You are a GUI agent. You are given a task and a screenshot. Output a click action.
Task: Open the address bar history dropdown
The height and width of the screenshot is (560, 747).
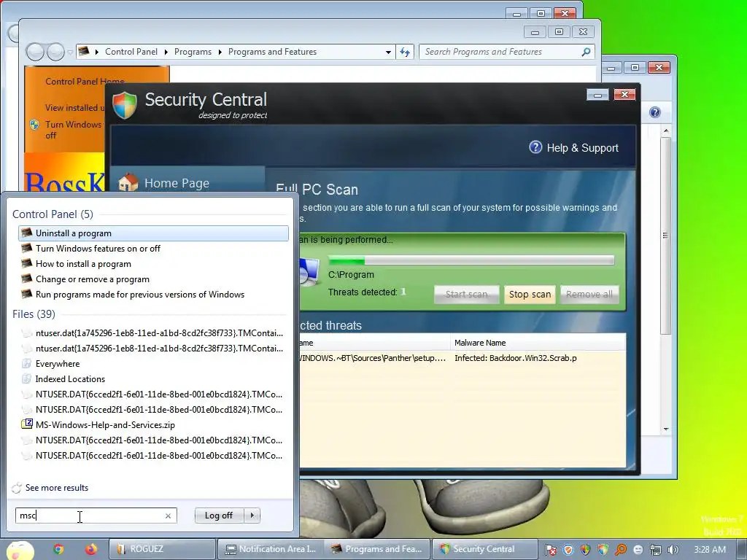coord(388,52)
